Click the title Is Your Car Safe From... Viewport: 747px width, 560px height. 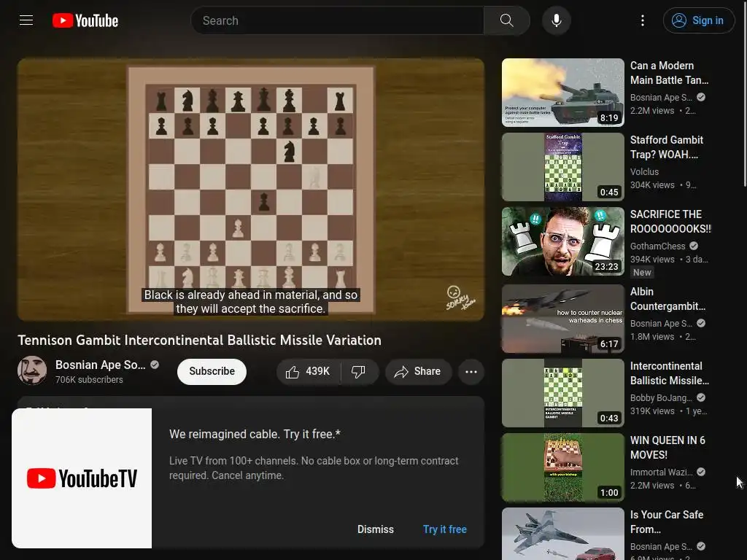pyautogui.click(x=667, y=522)
